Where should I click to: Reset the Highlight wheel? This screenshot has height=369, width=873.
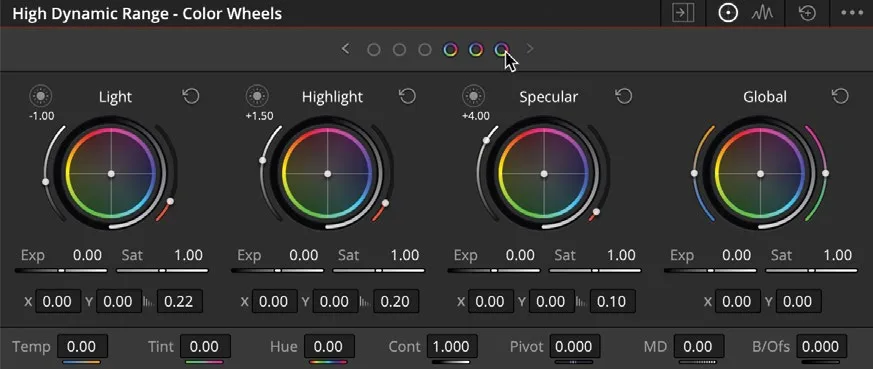407,97
